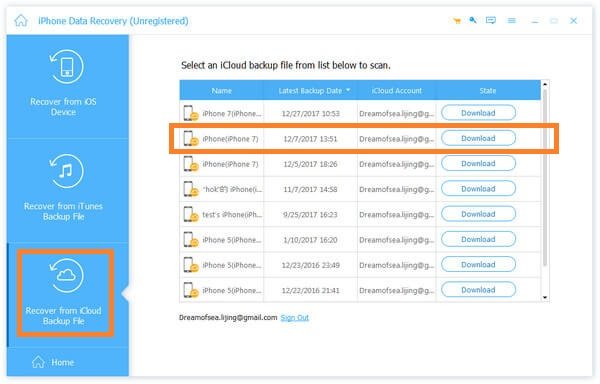Download the 11/7/2017 14:58 backup

[478, 189]
